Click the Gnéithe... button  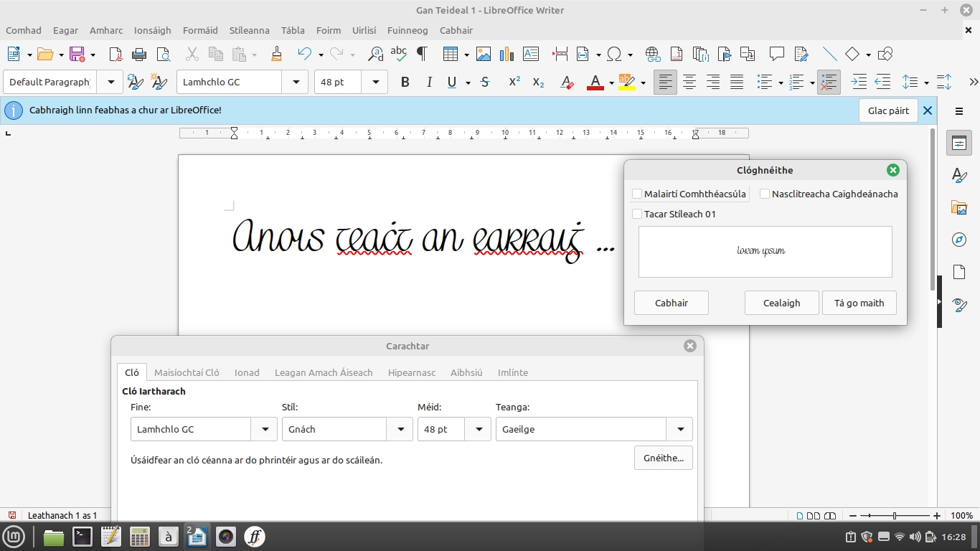(x=663, y=458)
